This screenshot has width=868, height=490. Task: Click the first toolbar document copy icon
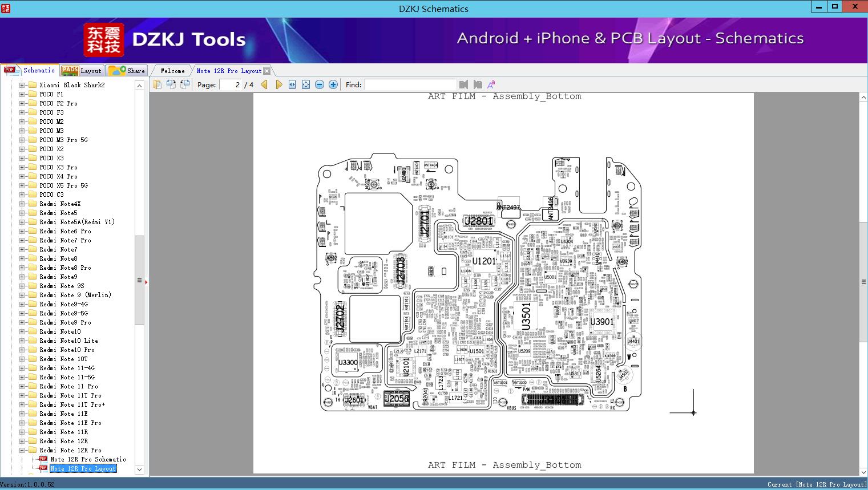[x=158, y=84]
